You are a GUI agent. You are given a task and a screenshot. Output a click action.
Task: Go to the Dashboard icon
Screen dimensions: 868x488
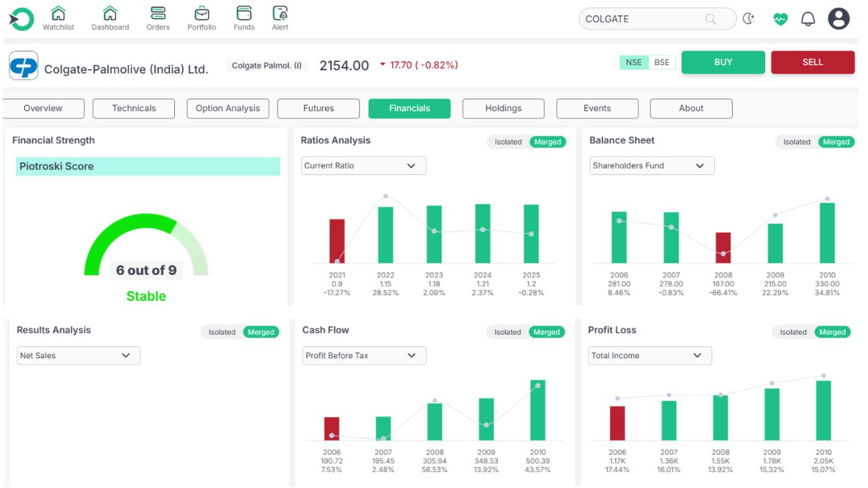click(110, 13)
